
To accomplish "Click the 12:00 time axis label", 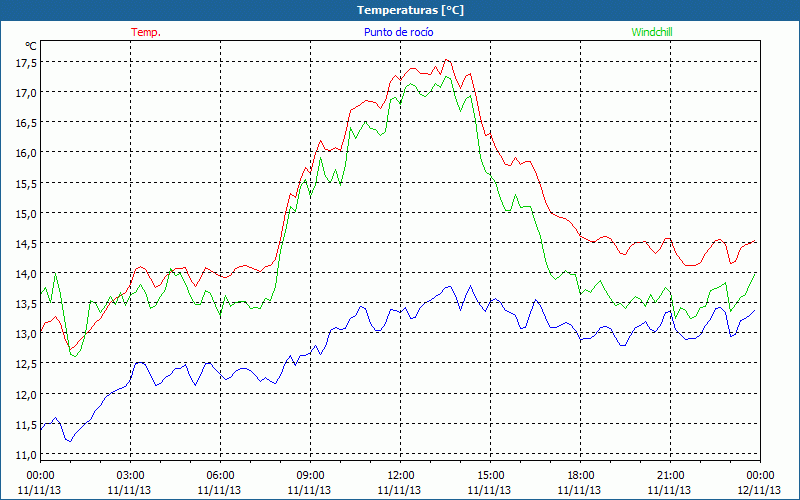I will click(401, 476).
